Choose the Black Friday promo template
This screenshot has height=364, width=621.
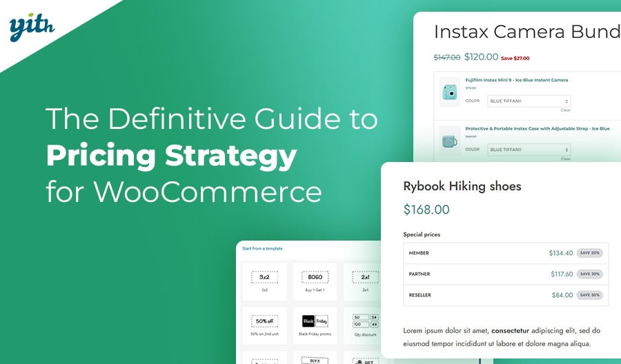coord(315,325)
